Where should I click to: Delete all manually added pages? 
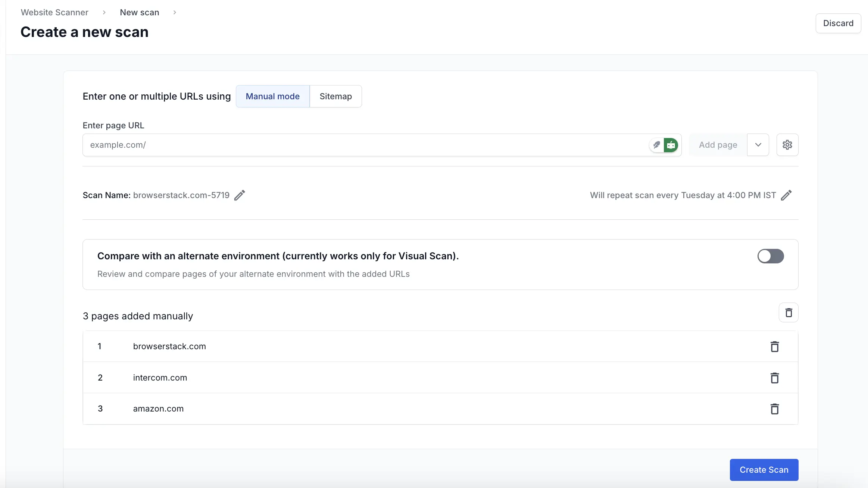point(788,313)
